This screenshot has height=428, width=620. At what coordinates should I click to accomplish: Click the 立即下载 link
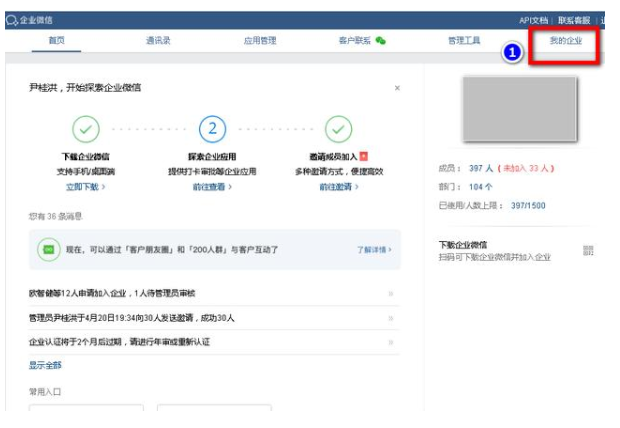click(x=85, y=187)
